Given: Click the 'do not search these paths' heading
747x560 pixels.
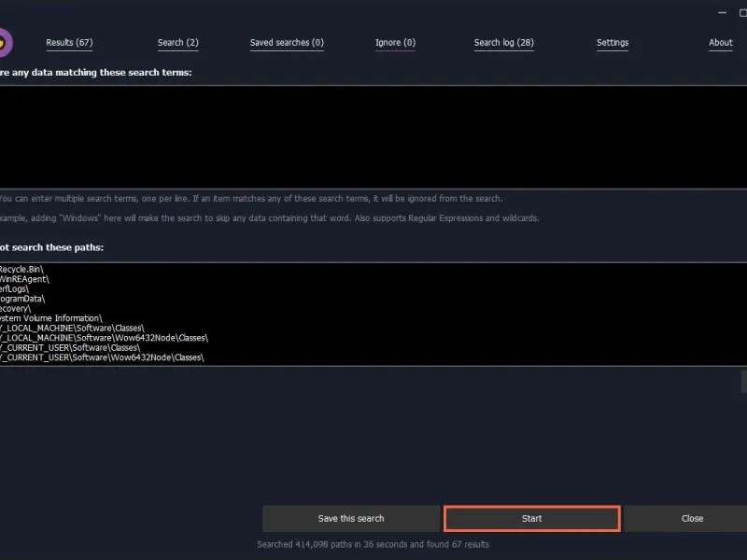Looking at the screenshot, I should 51,247.
